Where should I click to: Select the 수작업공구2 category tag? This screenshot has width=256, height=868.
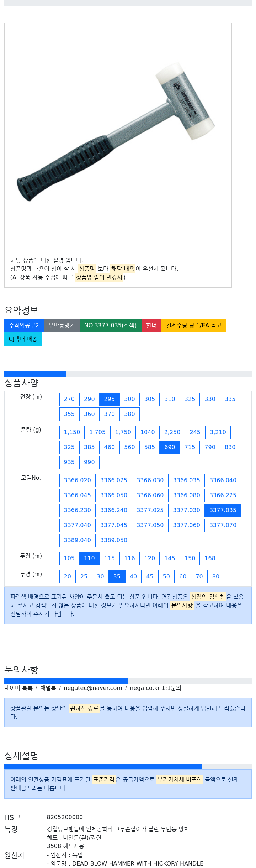tap(24, 326)
